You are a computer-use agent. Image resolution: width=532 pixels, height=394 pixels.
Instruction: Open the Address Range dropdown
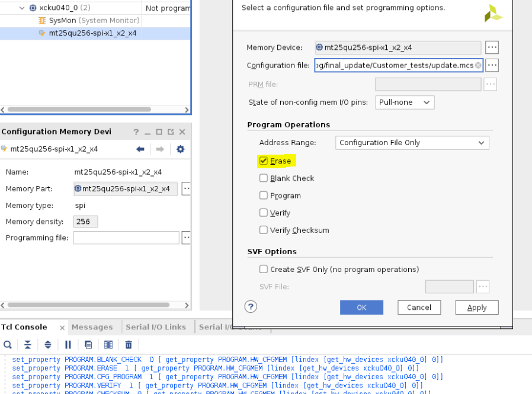(x=412, y=143)
